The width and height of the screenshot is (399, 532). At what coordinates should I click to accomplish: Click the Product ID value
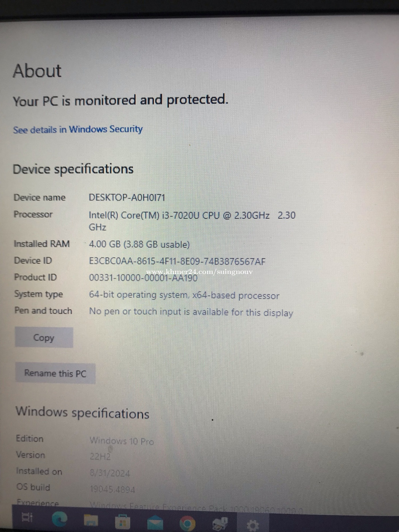coord(143,278)
